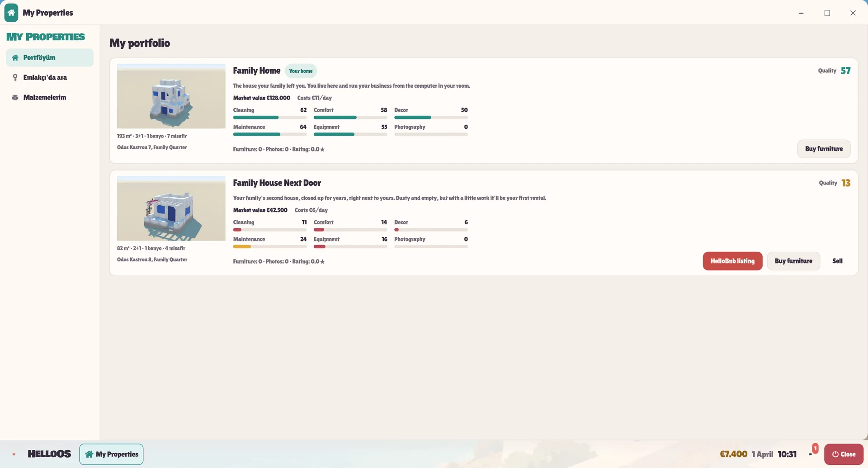Open Malzemelerim in the sidebar
868x468 pixels.
(x=50, y=98)
